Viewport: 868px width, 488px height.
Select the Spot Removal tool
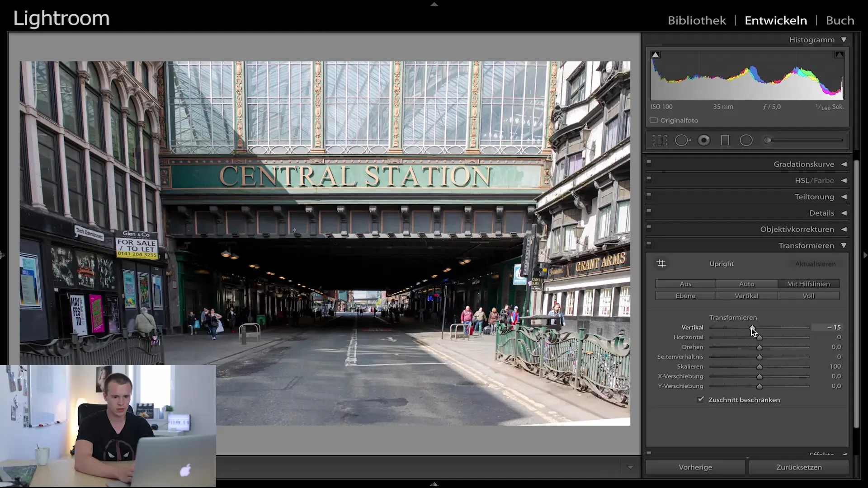tap(683, 141)
